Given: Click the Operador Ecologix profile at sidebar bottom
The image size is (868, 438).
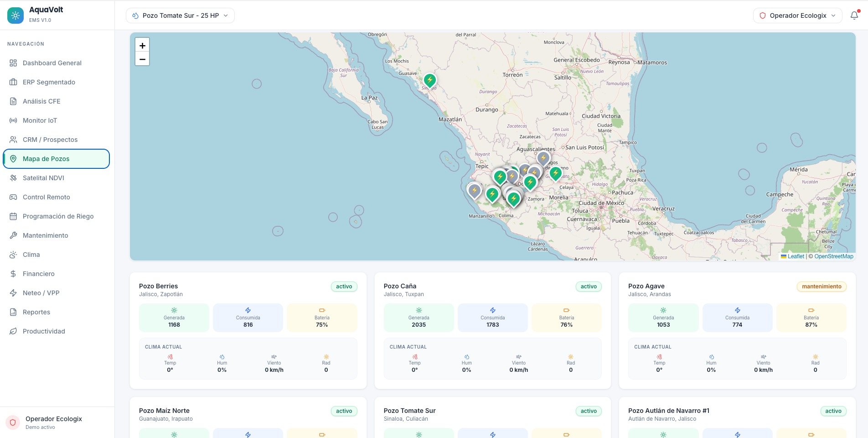Looking at the screenshot, I should (x=57, y=422).
